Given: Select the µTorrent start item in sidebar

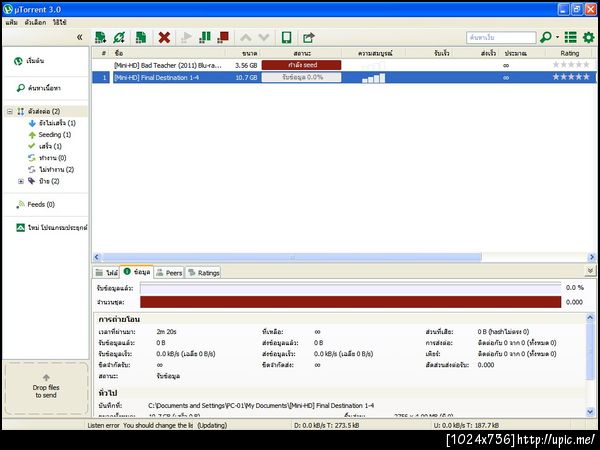Looking at the screenshot, I should click(29, 61).
